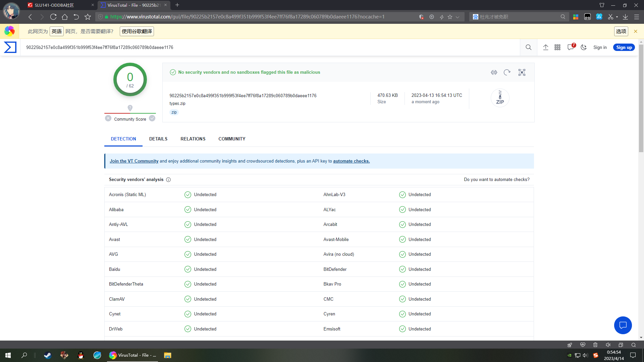Expand the address bar chevron dropdown
This screenshot has height=362, width=644.
458,17
